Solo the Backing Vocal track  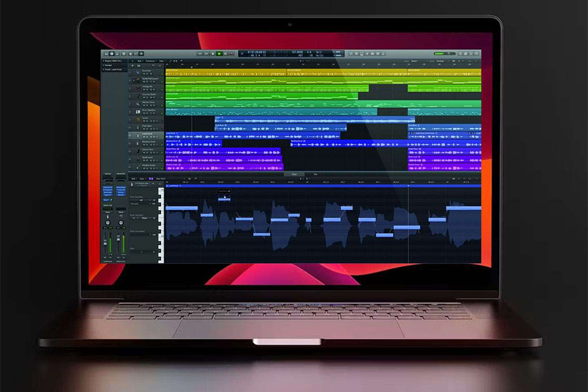tap(147, 145)
